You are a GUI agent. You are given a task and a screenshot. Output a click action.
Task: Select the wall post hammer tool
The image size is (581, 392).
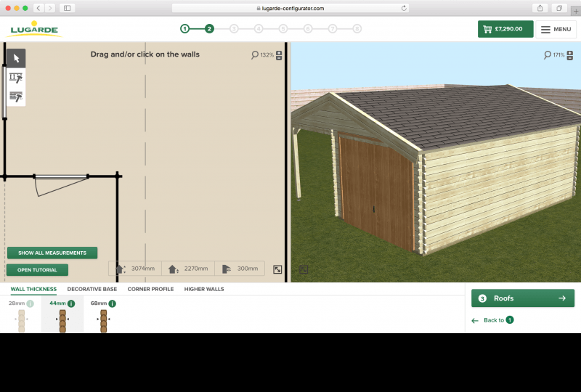(16, 78)
